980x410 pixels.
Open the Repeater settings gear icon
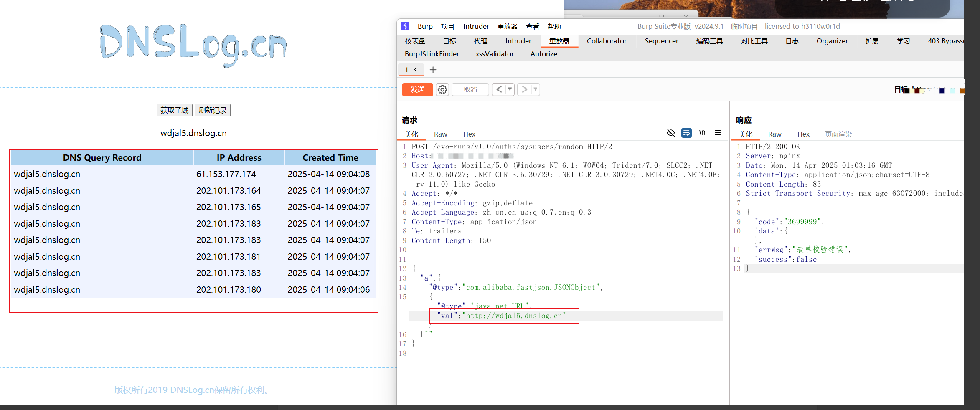pos(442,89)
